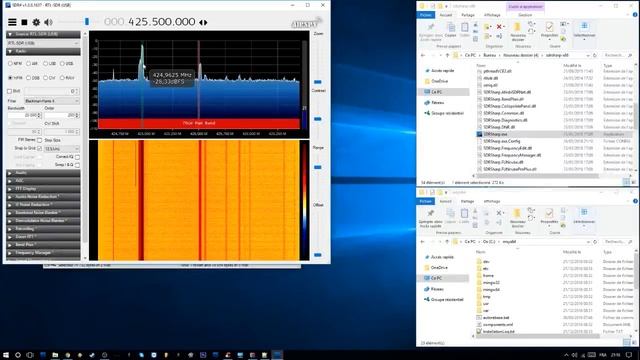
Task: Open the RTL-SDR source dropdown
Action: coord(43,43)
